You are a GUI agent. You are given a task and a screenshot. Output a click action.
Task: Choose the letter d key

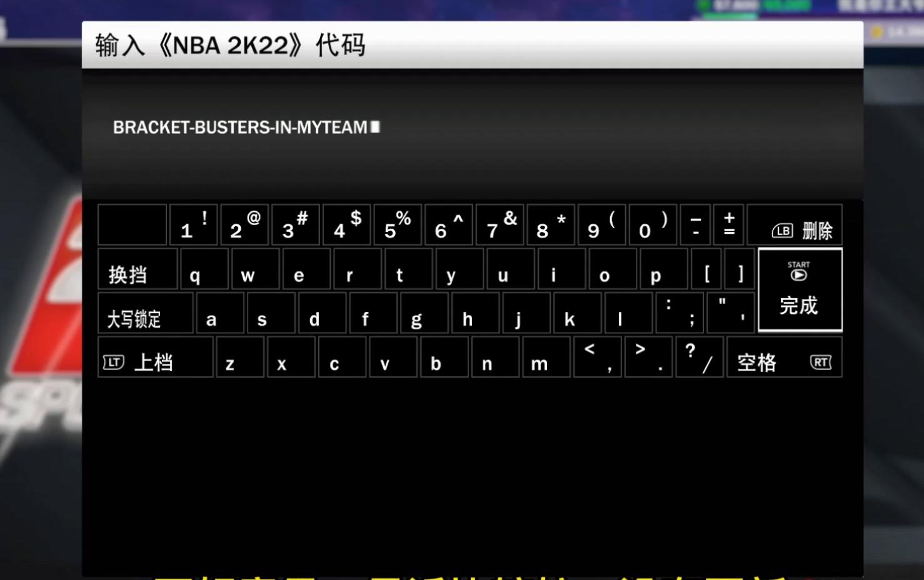click(x=323, y=313)
